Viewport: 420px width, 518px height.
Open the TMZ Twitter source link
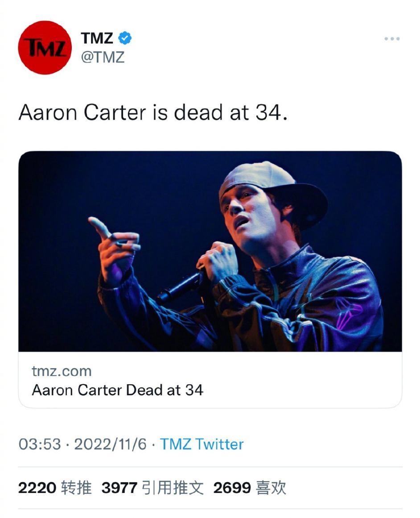(202, 444)
